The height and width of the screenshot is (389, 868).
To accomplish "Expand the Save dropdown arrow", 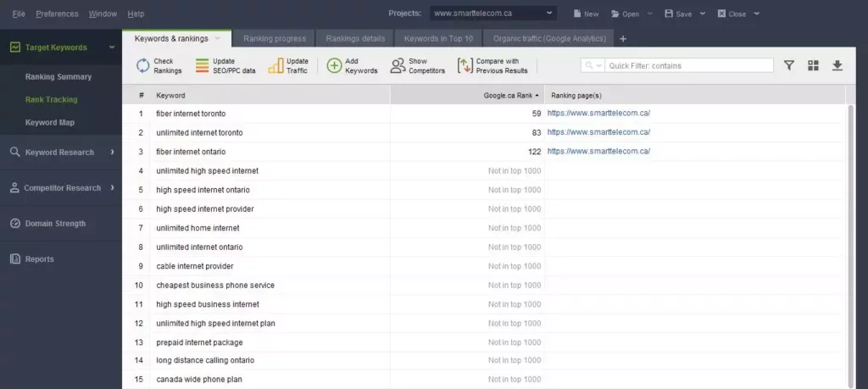I will [x=703, y=14].
